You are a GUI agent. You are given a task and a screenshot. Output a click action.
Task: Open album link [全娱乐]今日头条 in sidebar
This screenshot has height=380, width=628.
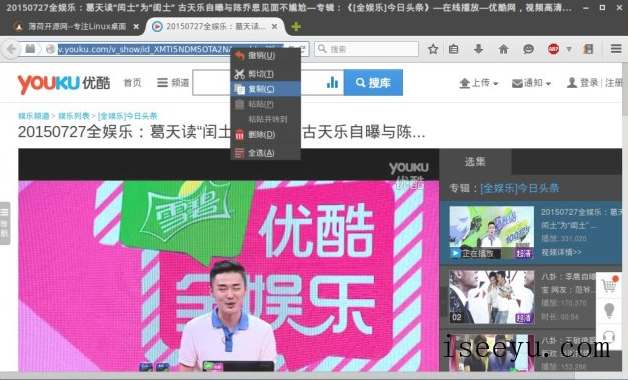(x=519, y=188)
